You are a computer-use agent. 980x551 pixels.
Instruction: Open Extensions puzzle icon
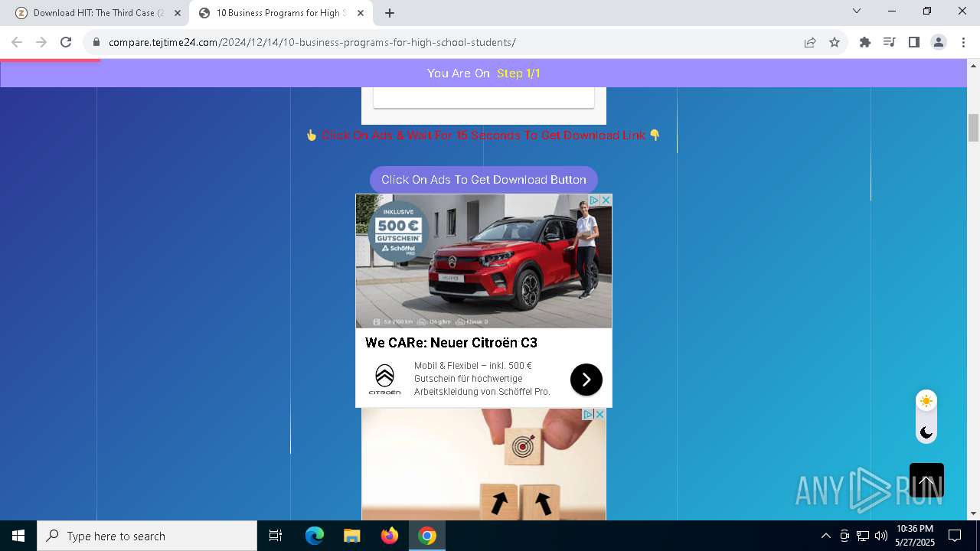(865, 43)
